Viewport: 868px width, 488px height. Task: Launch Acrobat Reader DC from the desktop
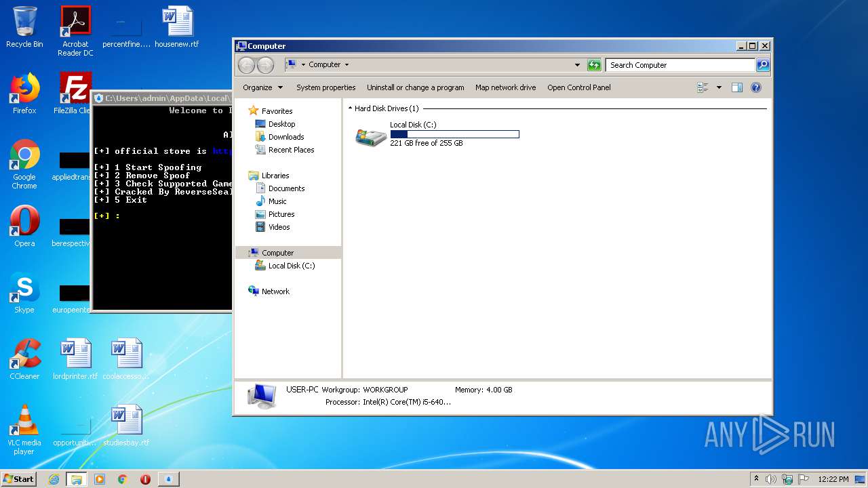tap(75, 31)
